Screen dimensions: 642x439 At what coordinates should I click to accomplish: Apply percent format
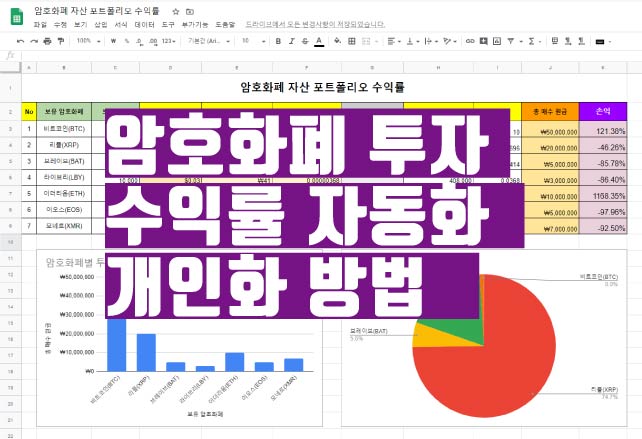click(x=127, y=41)
